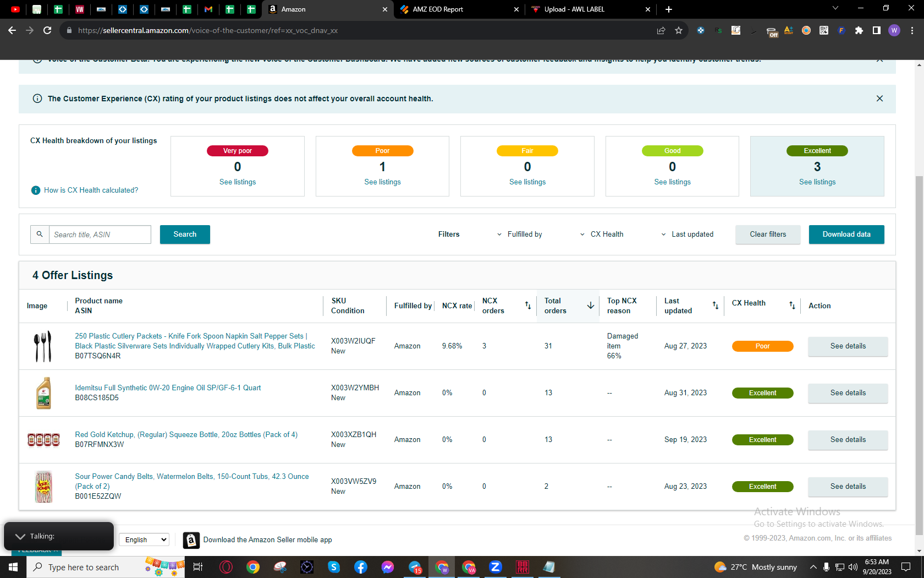The image size is (924, 578).
Task: Open Task View on the taskbar
Action: click(198, 567)
